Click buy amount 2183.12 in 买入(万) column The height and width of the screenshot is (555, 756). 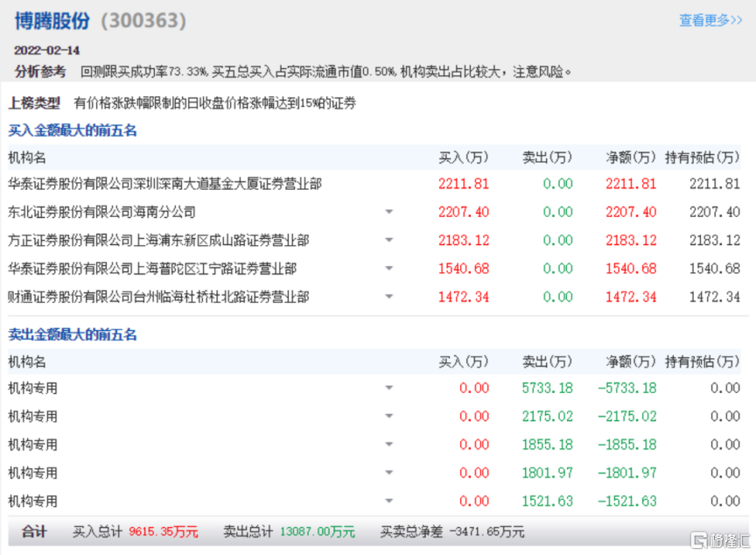coord(464,240)
